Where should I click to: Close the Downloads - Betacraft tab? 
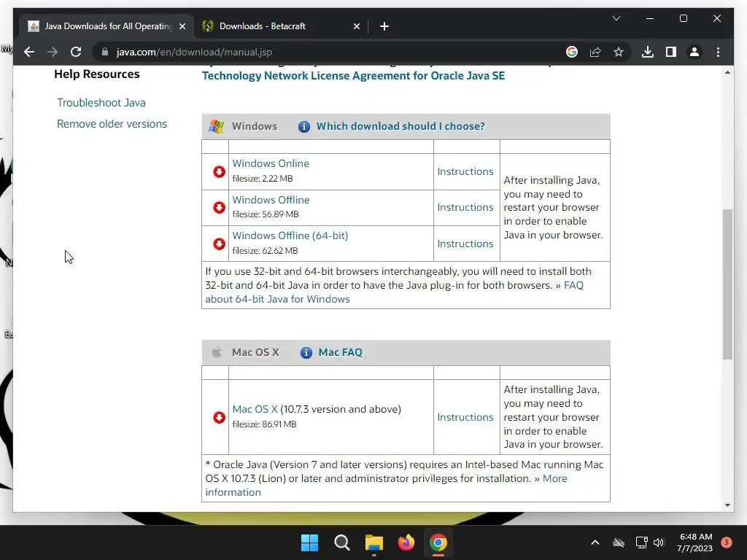pos(356,26)
